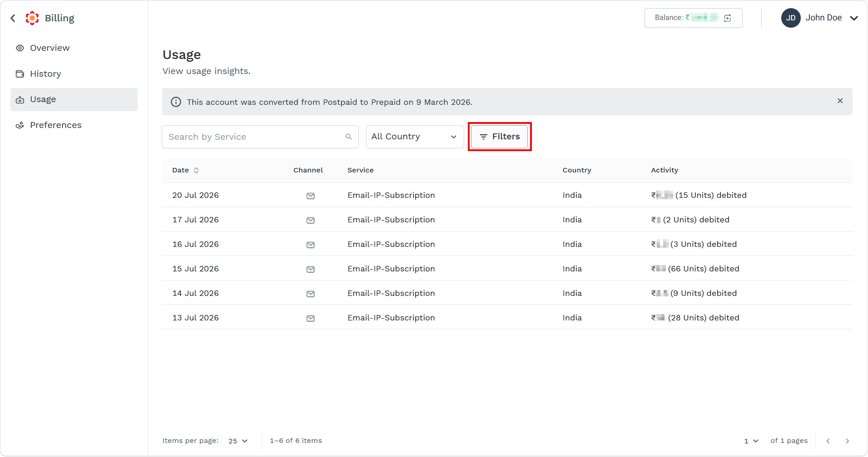The image size is (868, 457).
Task: Open the Filters button
Action: click(499, 137)
